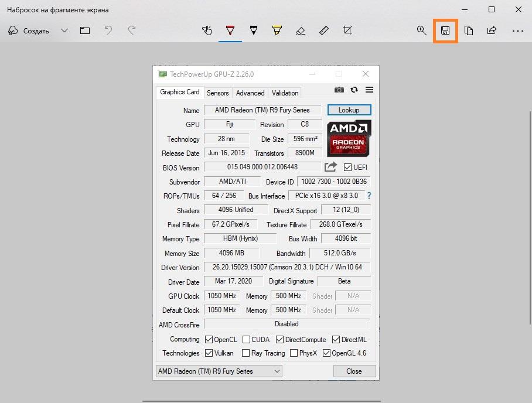Open the AMD Radeon R9 Fury Series dropdown
Screen dimensions: 532x403
point(219,371)
